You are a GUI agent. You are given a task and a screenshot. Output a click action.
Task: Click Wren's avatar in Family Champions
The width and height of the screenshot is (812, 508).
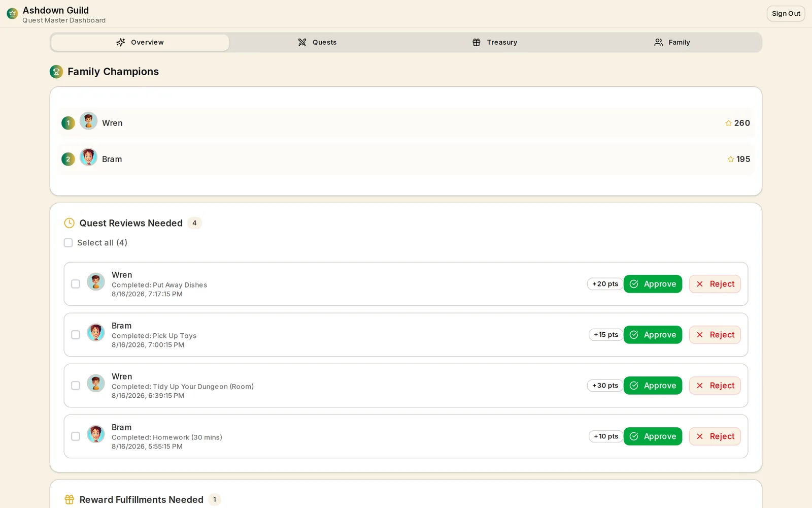coord(88,121)
